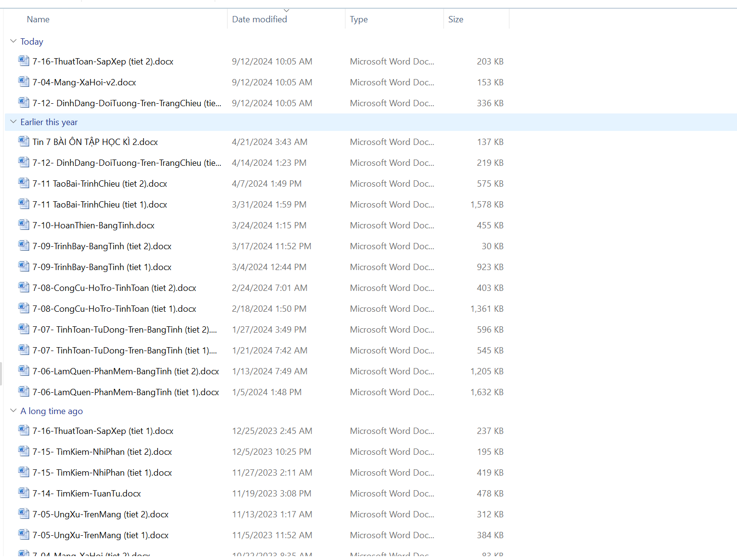Click Word icon of 7-08-CongCu-HoTro-TinhToan (tiet 2).docx
Viewport: 737px width, 560px height.
pos(23,287)
